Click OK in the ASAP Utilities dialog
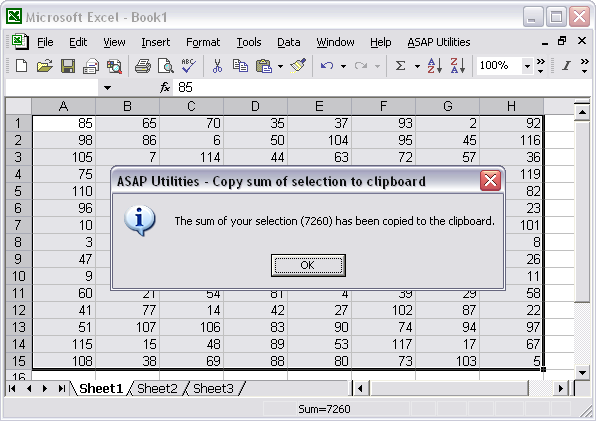This screenshot has width=596, height=421. pos(308,265)
